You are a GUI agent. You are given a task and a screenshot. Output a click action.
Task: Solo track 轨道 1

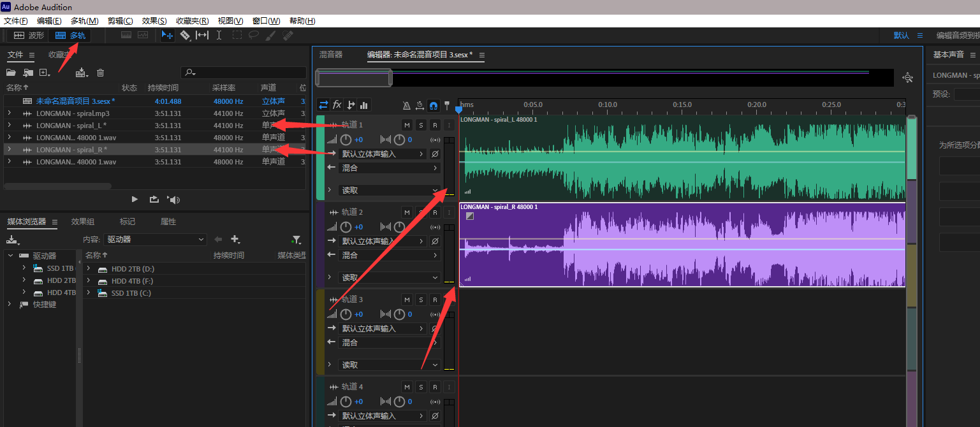421,125
